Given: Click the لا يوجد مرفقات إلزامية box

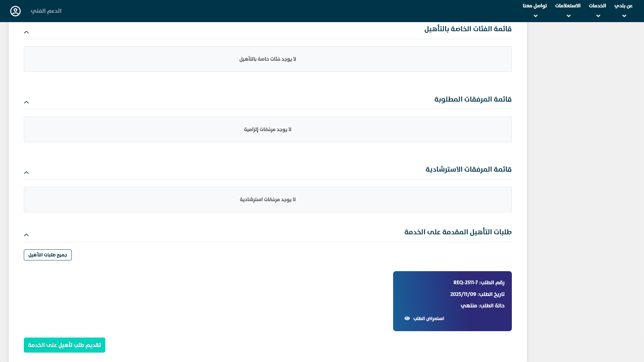Looking at the screenshot, I should [267, 129].
